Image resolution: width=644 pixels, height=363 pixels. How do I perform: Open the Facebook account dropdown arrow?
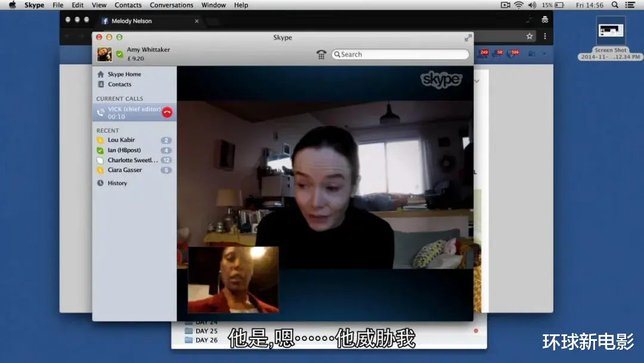click(544, 54)
